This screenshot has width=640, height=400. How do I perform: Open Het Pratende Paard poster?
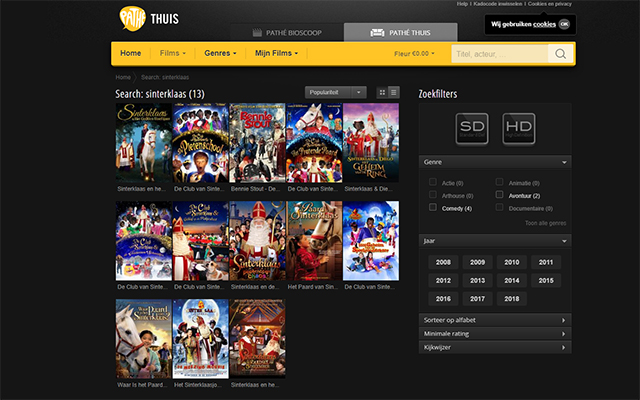(314, 143)
